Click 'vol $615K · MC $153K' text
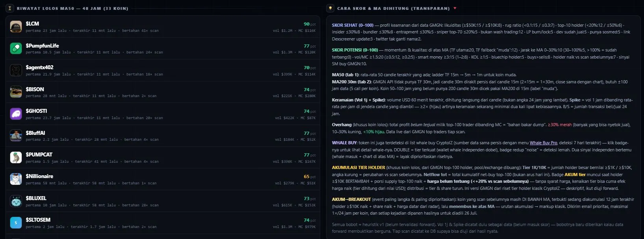This screenshot has height=239, width=644. (294, 205)
